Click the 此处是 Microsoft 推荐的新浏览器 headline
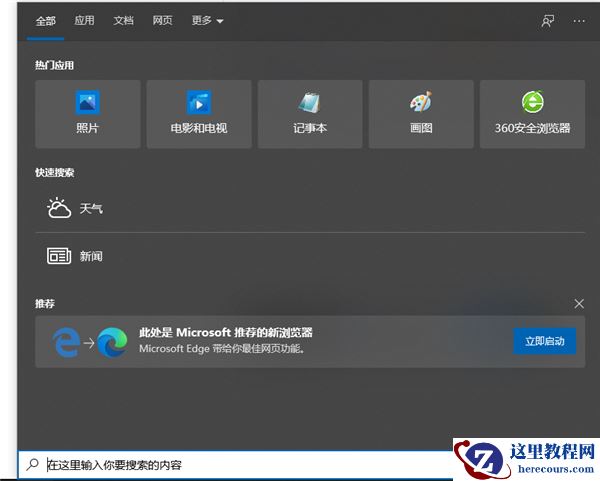Image resolution: width=600 pixels, height=481 pixels. pyautogui.click(x=226, y=332)
